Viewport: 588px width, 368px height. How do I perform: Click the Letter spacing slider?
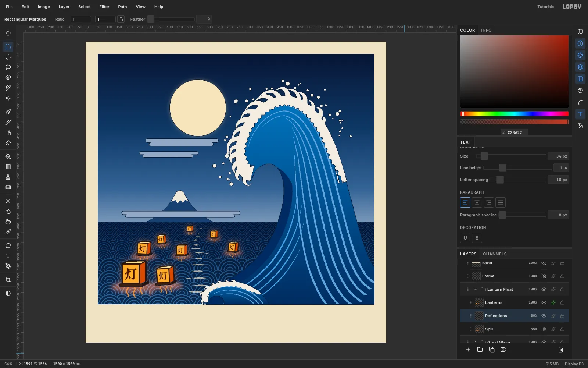click(517, 180)
